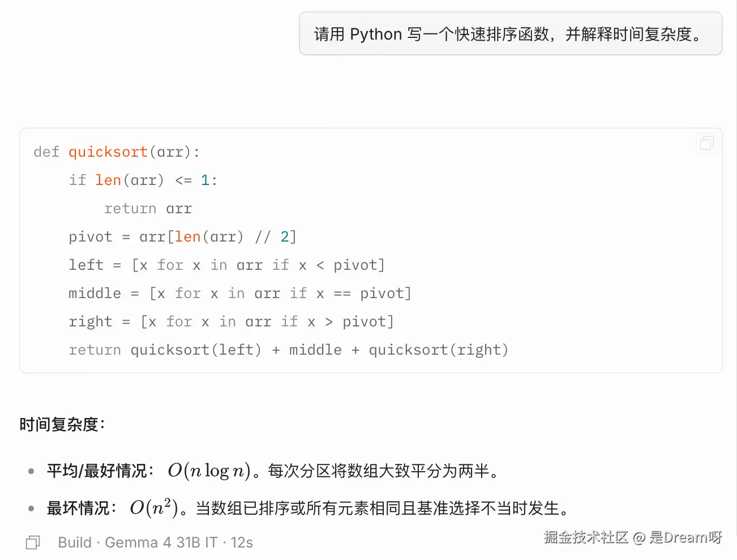
Task: Copy the full response with bottom-left icon
Action: coord(33,542)
